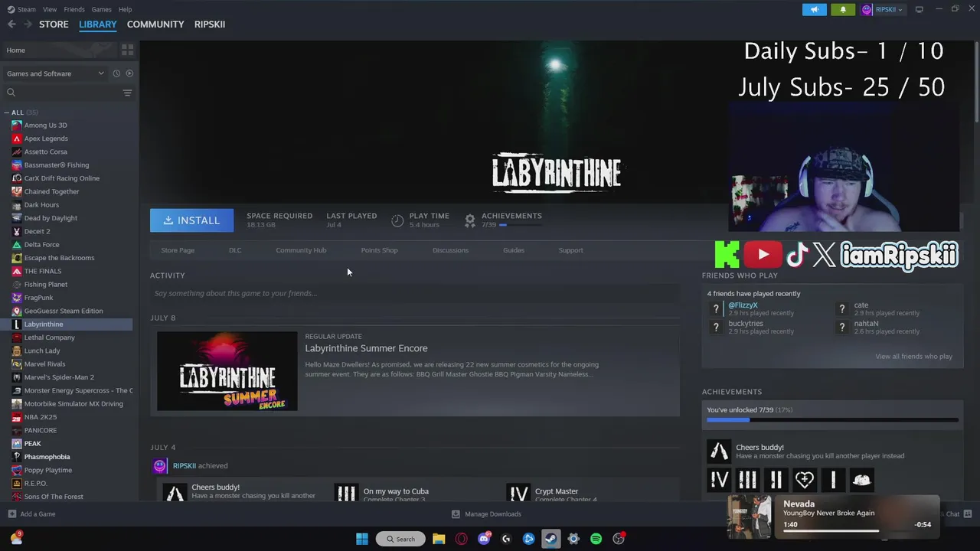Open the Points Shop tab
Viewport: 980px width, 551px height.
coord(379,250)
